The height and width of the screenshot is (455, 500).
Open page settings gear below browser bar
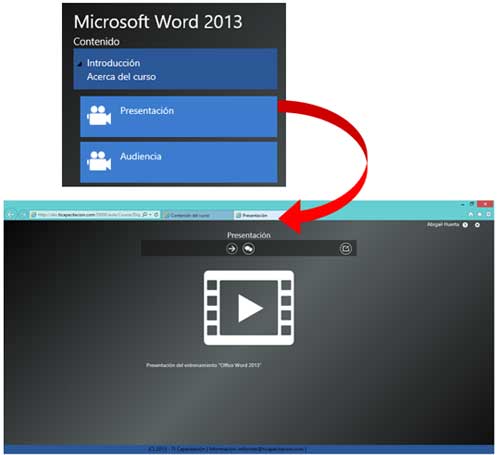(477, 225)
